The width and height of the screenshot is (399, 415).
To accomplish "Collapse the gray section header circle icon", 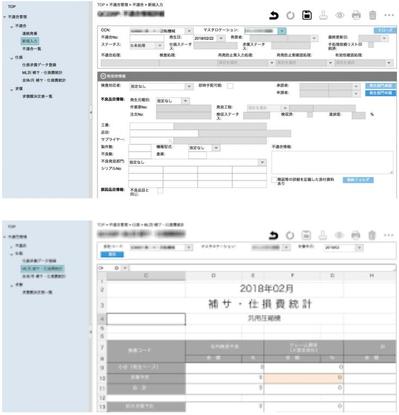I will 103,76.
